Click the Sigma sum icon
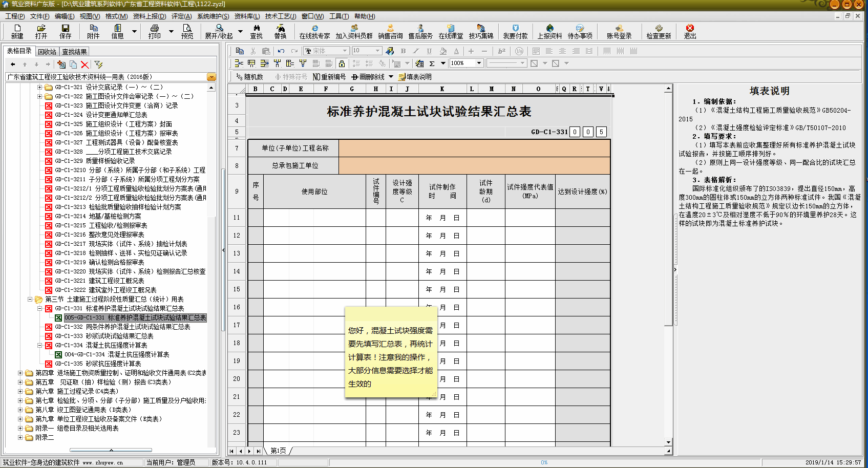 pyautogui.click(x=432, y=63)
